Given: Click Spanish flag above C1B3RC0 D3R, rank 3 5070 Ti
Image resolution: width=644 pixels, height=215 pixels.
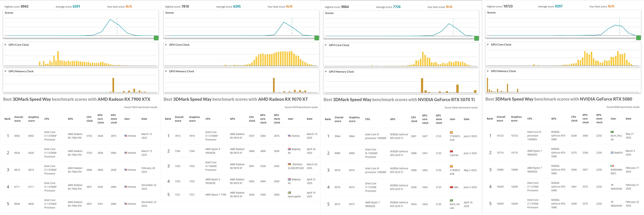Looking at the screenshot, I should pyautogui.click(x=451, y=166).
